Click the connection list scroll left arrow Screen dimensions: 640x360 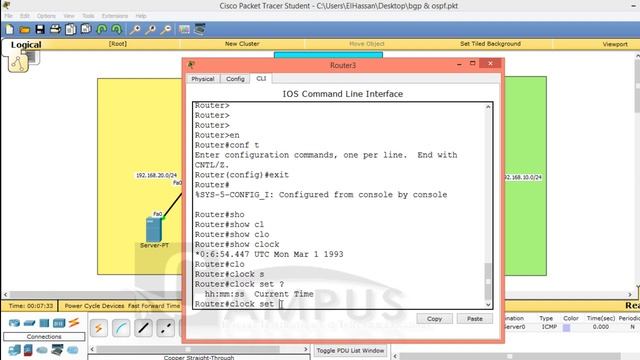coord(92,349)
